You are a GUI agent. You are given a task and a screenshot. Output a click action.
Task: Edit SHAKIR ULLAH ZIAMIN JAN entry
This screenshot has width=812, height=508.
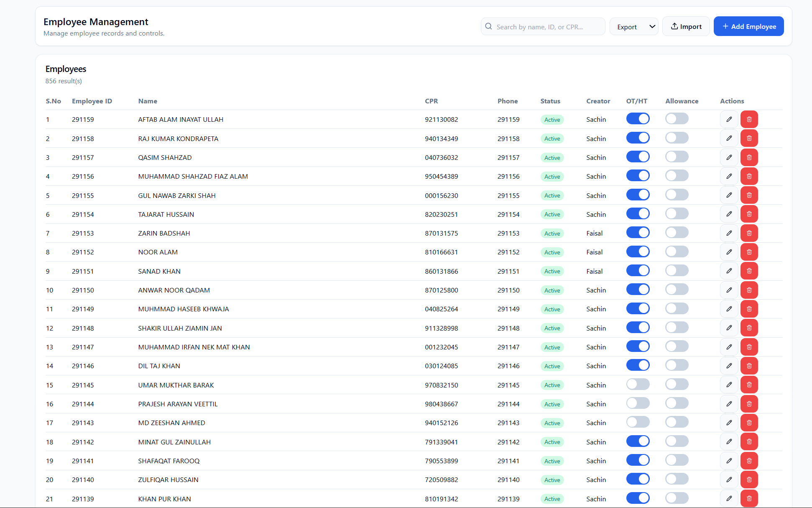click(x=729, y=328)
